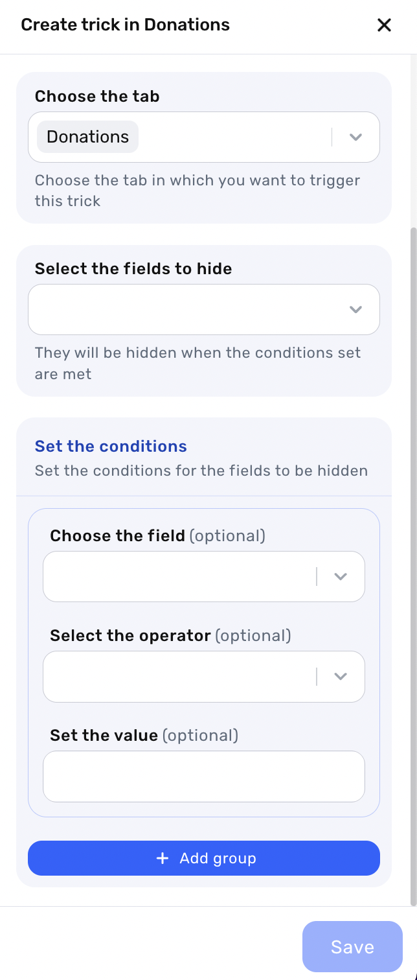The image size is (417, 980).
Task: Expand the Select the operator combo box
Action: tap(178, 677)
